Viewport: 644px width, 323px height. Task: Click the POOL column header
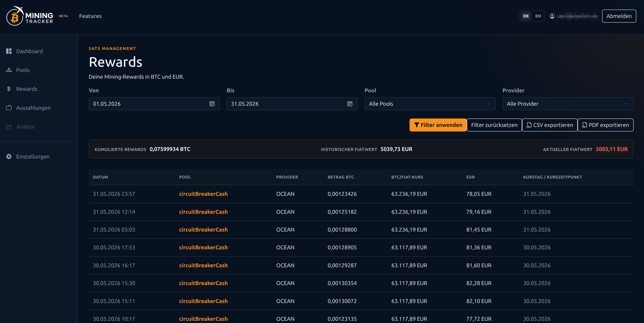point(185,177)
